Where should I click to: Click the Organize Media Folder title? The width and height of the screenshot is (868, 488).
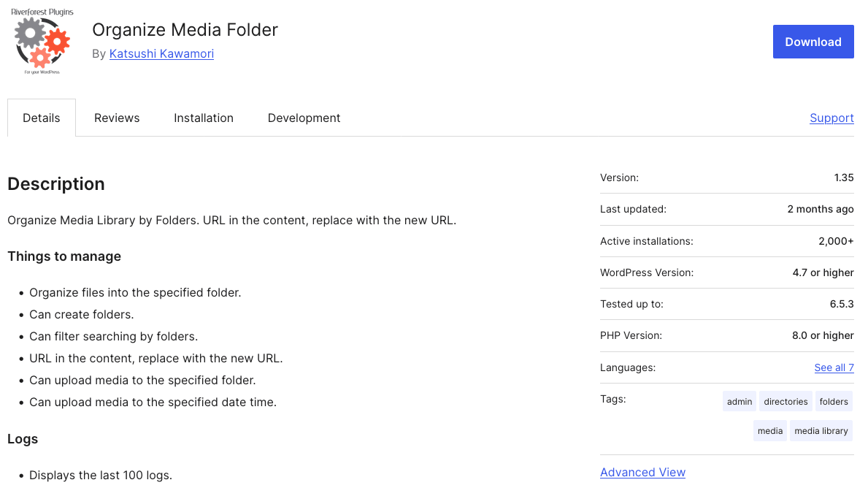coord(185,30)
